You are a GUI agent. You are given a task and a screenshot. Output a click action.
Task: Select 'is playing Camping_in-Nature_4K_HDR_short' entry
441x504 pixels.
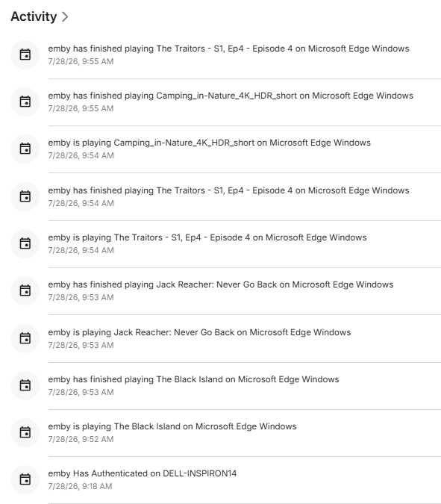coord(226,149)
